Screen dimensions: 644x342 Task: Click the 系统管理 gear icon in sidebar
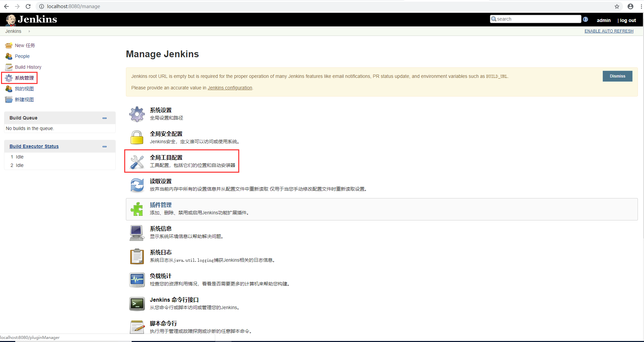(x=9, y=78)
